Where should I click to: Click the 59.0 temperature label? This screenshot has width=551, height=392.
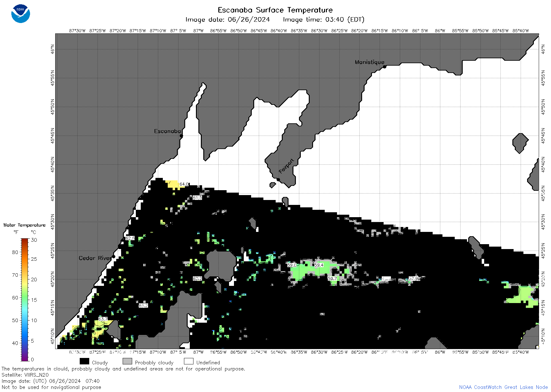click(x=292, y=265)
